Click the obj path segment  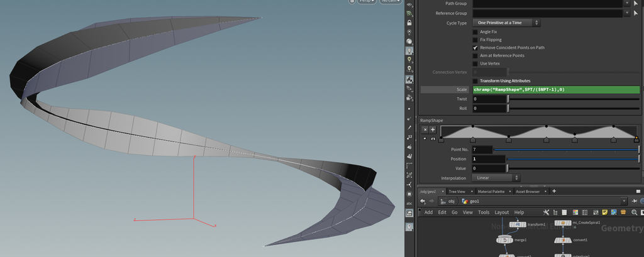tap(448, 201)
